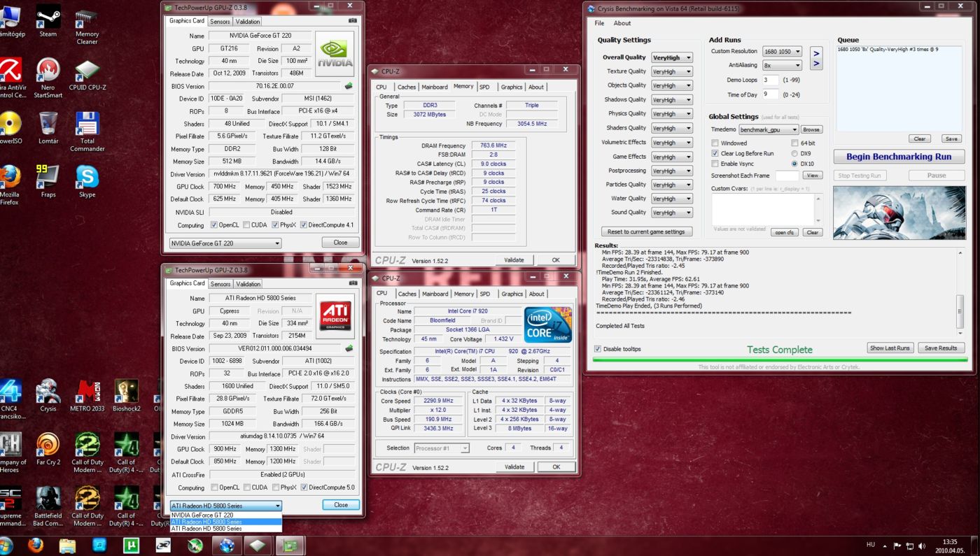The width and height of the screenshot is (980, 556).
Task: Open Firefox from the taskbar
Action: [36, 545]
